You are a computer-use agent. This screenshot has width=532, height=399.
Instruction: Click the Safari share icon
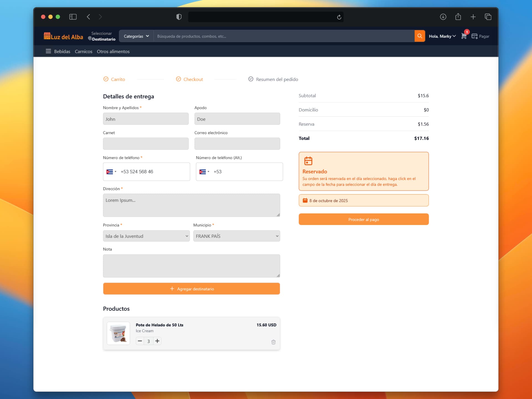tap(458, 17)
